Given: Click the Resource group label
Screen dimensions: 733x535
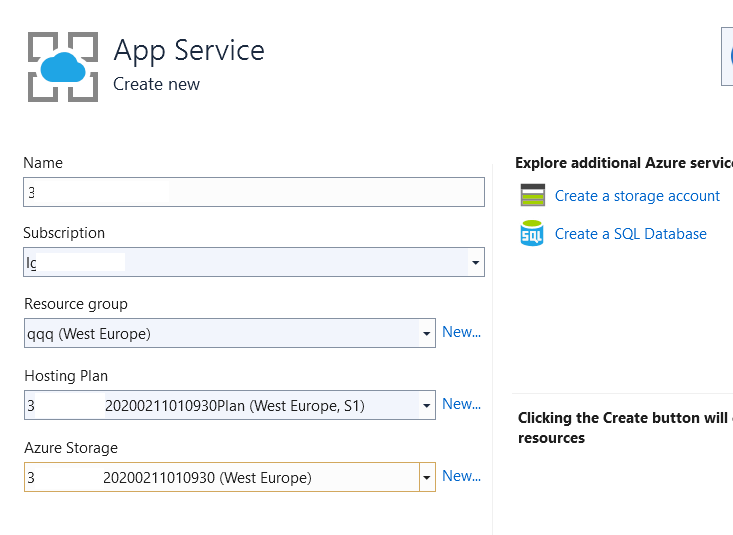Looking at the screenshot, I should pos(76,304).
